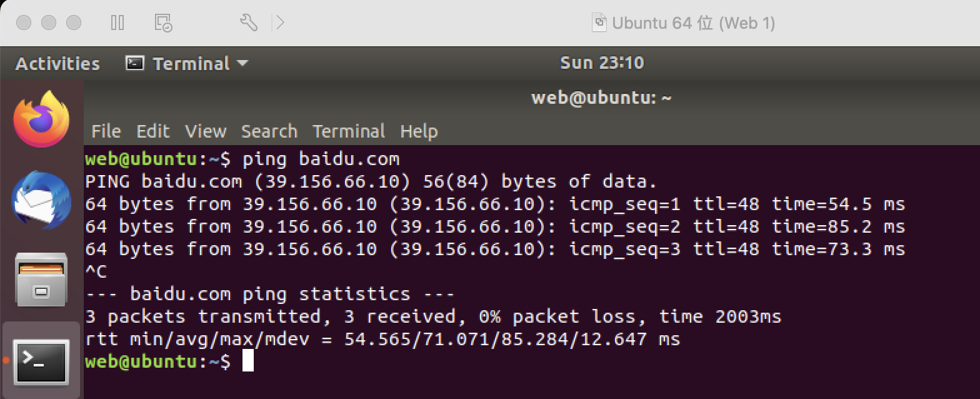The height and width of the screenshot is (399, 980).
Task: Click the document icon in VM title
Action: click(x=599, y=23)
